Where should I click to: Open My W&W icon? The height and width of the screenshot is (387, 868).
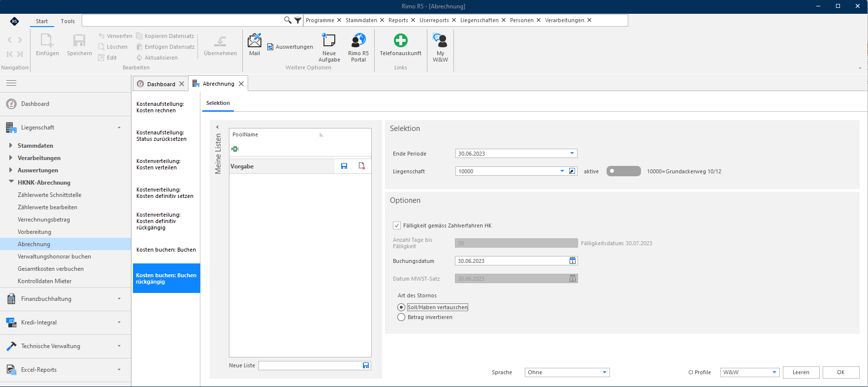tap(440, 48)
